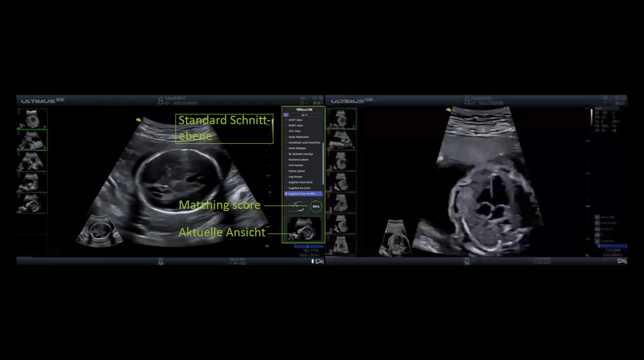Screen dimensions: 644x360
Task: Click the face profile outline diagram
Action: tap(296, 207)
